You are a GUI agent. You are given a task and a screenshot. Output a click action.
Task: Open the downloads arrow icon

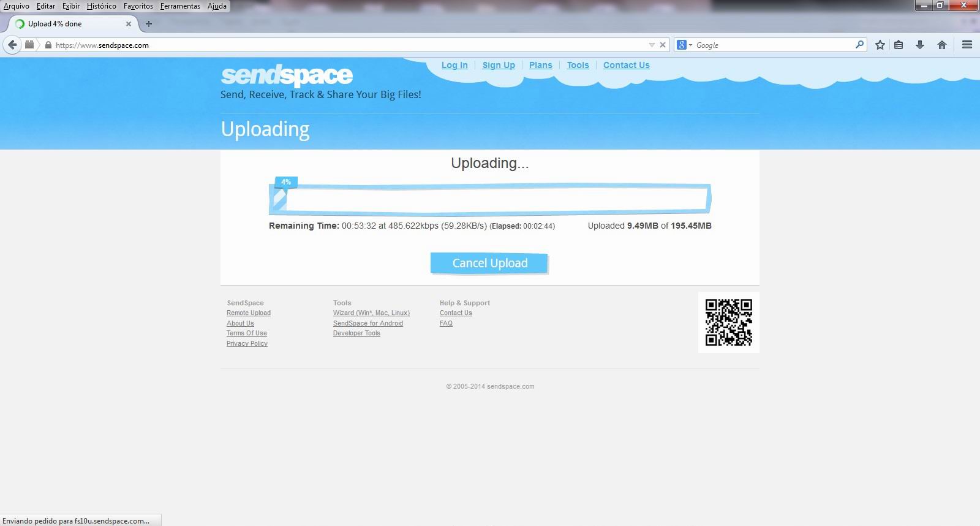point(919,45)
